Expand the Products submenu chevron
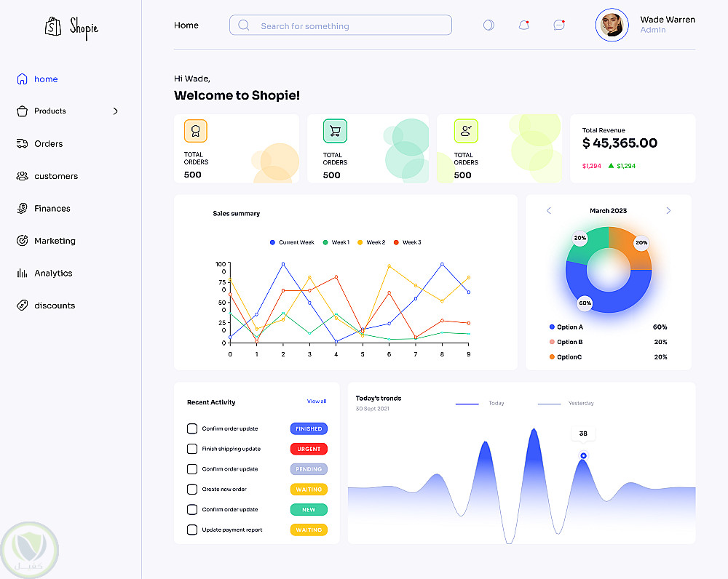Image resolution: width=728 pixels, height=579 pixels. click(116, 111)
